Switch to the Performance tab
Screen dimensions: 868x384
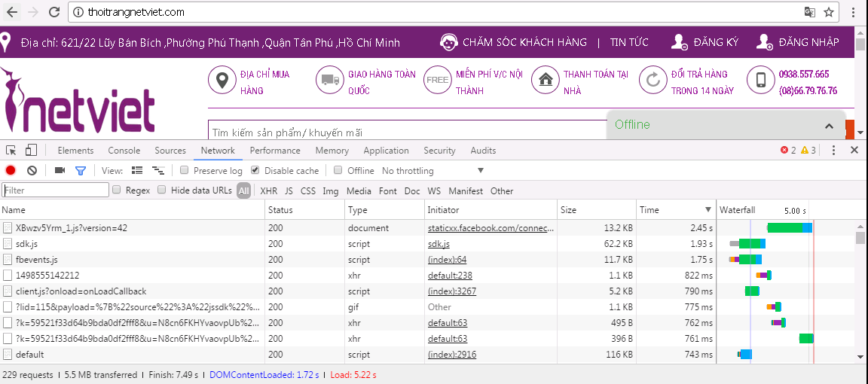[x=274, y=151]
